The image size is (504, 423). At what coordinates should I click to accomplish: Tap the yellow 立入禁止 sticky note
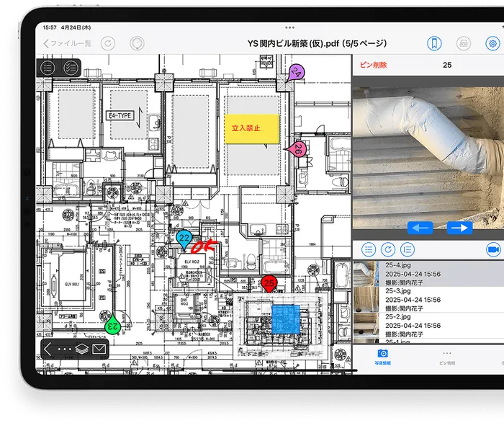point(251,129)
